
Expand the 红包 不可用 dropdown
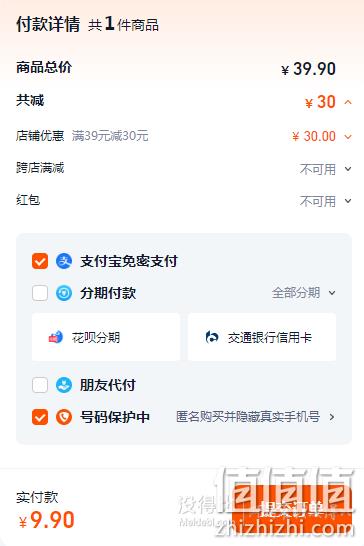348,201
